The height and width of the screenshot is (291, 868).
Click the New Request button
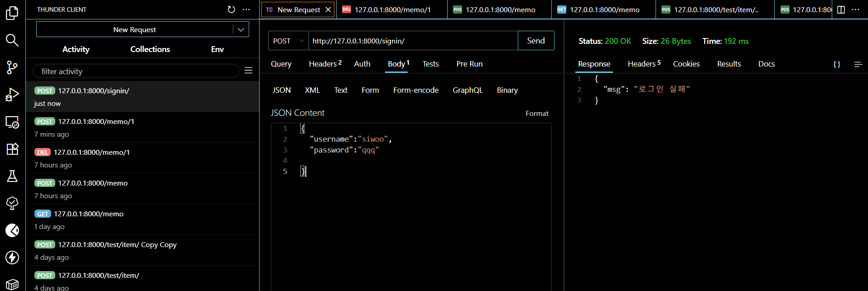tap(135, 29)
